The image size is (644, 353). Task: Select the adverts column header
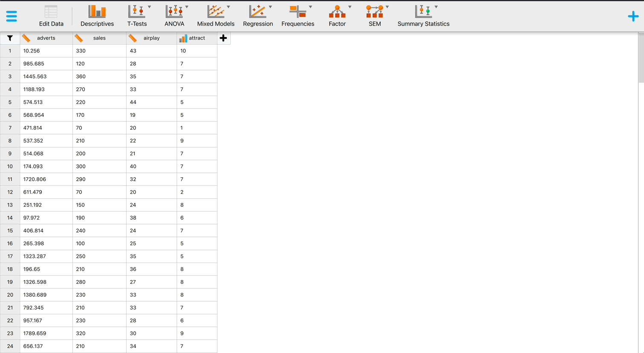[x=46, y=38]
